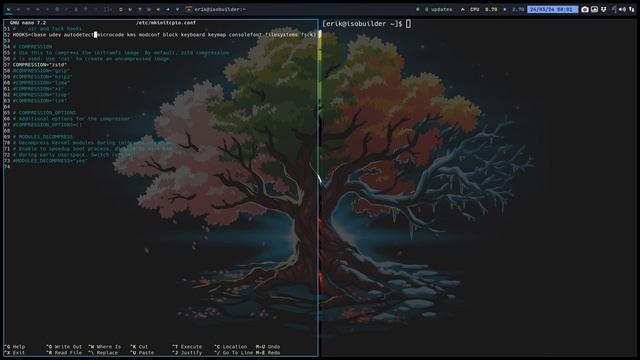Click the ^O Write Out shortcut in nano
Viewport: 640px width, 360px height.
pyautogui.click(x=64, y=347)
